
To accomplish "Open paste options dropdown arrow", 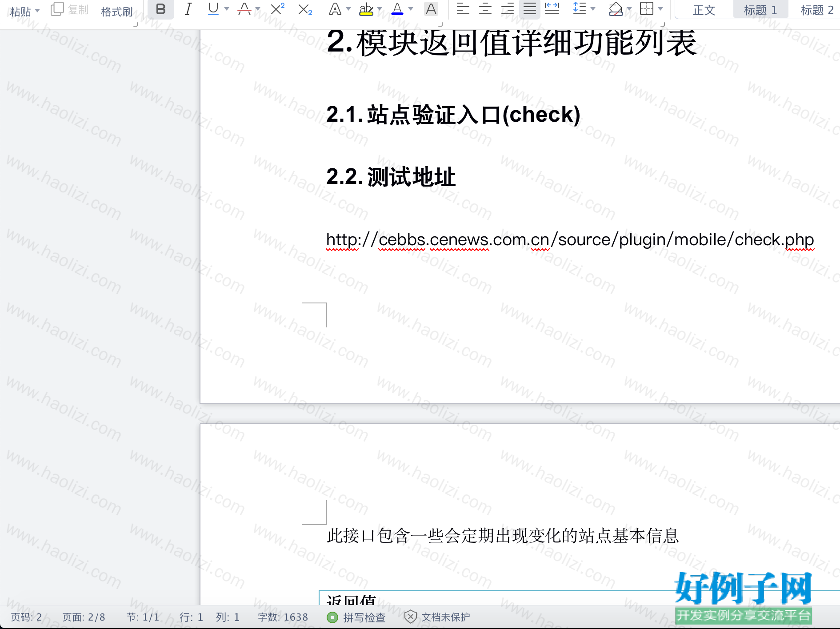I will point(37,10).
